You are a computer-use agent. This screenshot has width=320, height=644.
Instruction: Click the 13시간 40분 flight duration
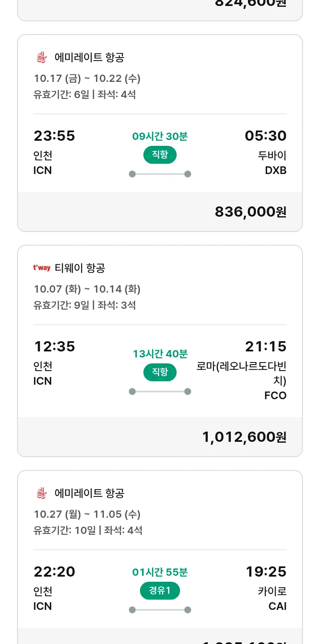point(160,354)
